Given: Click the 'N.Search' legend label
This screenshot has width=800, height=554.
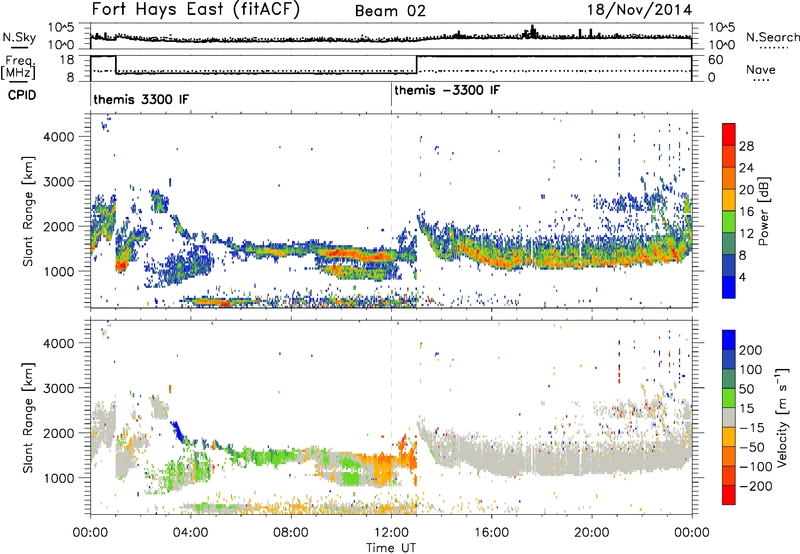Looking at the screenshot, I should (772, 37).
